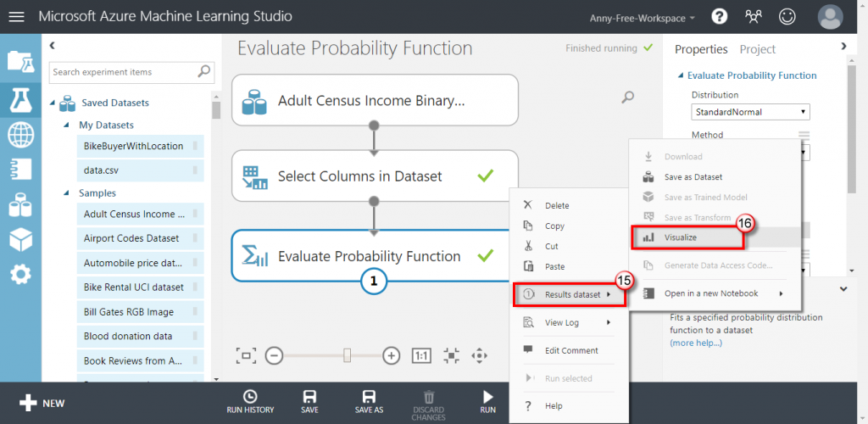This screenshot has width=868, height=424.
Task: Choose Cut in the context menu
Action: 569,246
